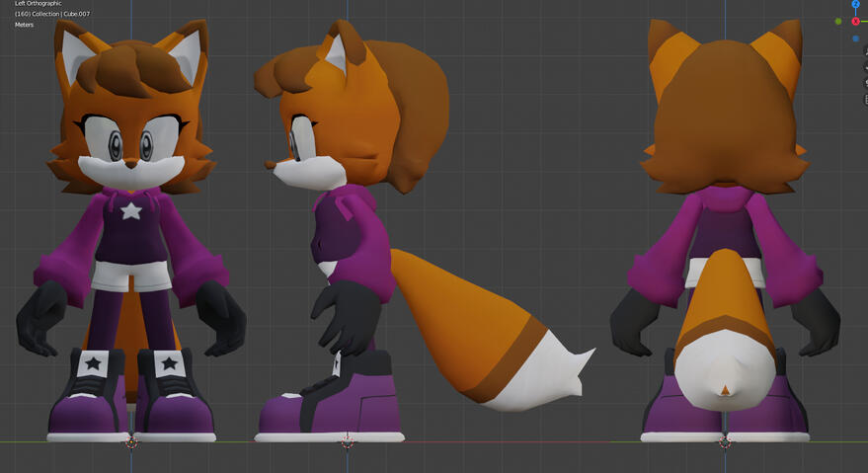
Task: Click the "Meters" unit label
Action: tap(24, 25)
